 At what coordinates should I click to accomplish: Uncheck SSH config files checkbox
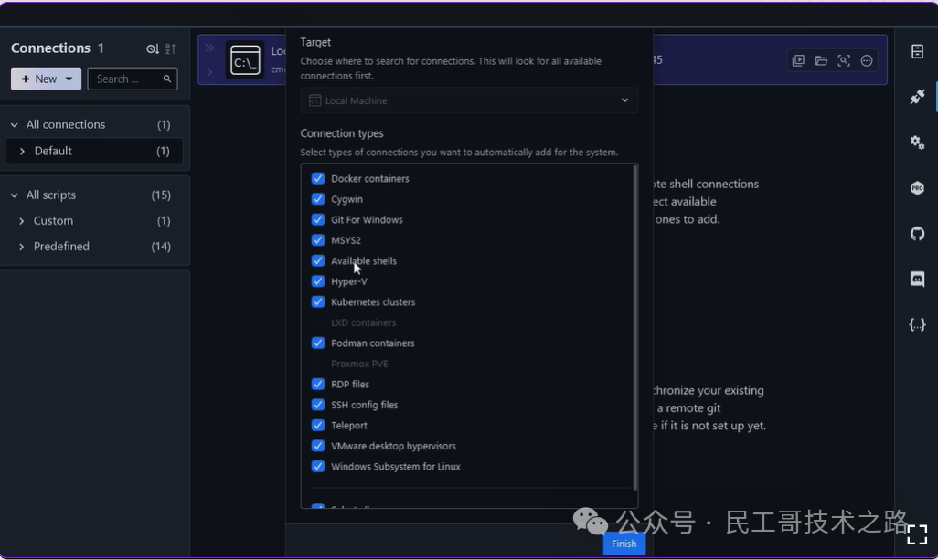point(318,405)
